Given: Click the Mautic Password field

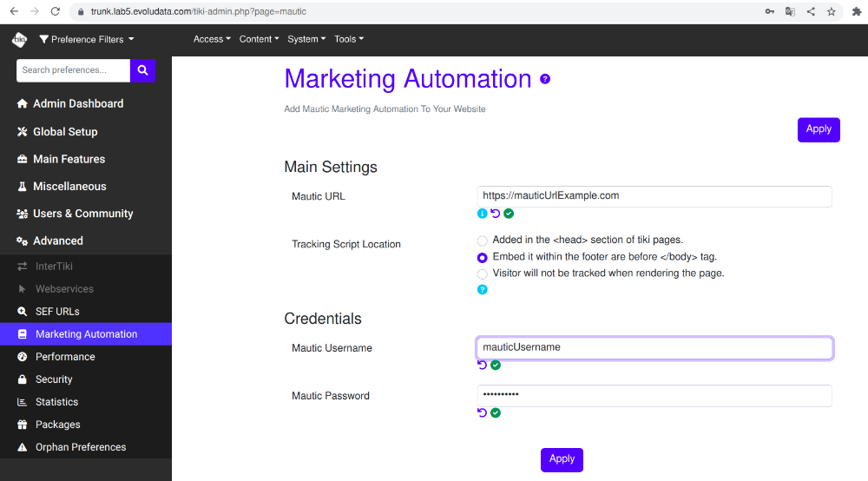Looking at the screenshot, I should click(654, 396).
